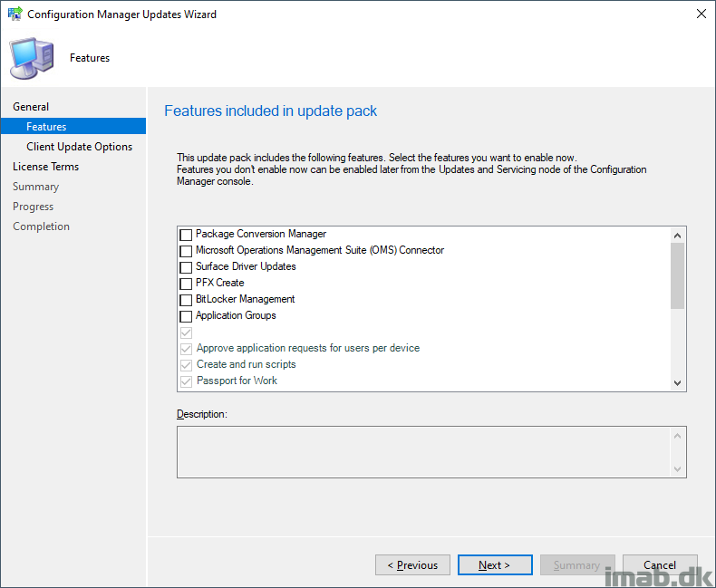The height and width of the screenshot is (588, 716).
Task: Click the Next button
Action: click(495, 565)
